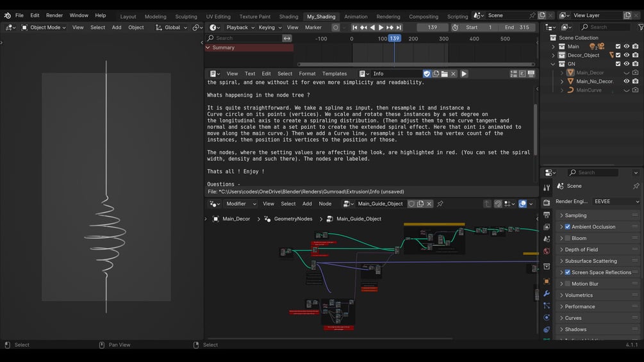Open the Particles properties tab
The height and width of the screenshot is (362, 644).
coord(547,306)
